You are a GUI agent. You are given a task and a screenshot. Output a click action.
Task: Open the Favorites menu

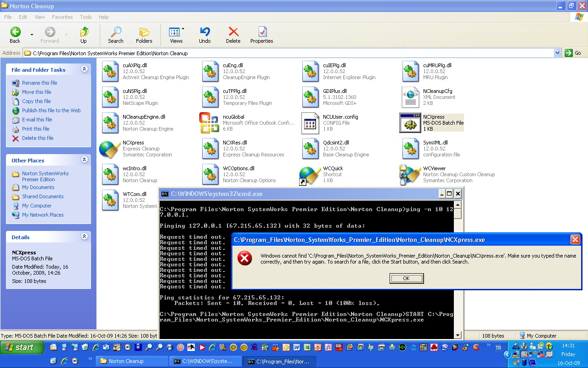click(x=62, y=17)
